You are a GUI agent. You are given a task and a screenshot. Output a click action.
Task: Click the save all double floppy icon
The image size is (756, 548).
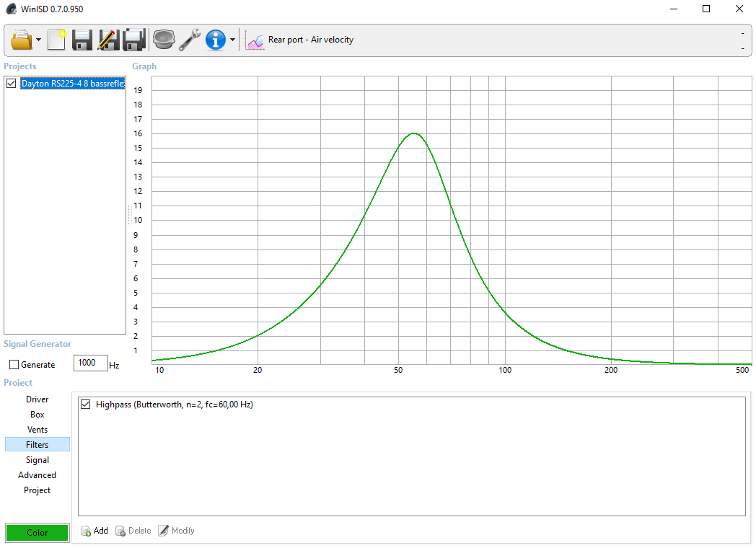point(133,40)
